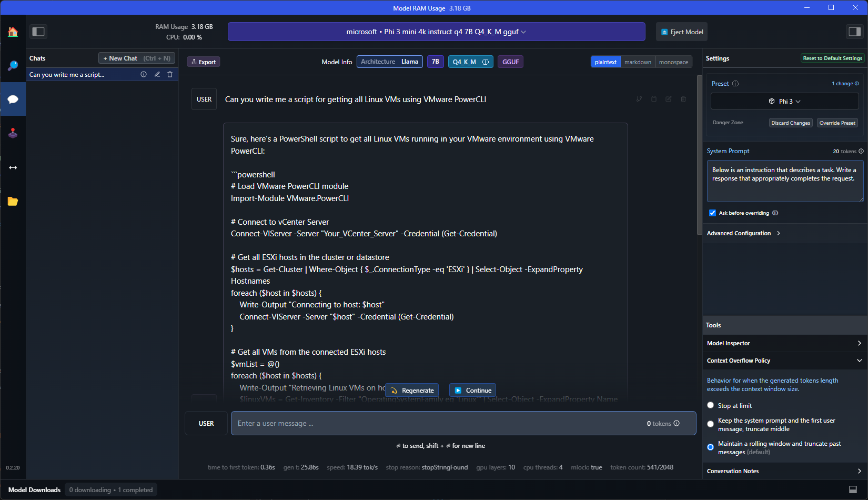Viewport: 868px width, 500px height.
Task: Select Keep the system prompt and first user message
Action: (x=711, y=424)
